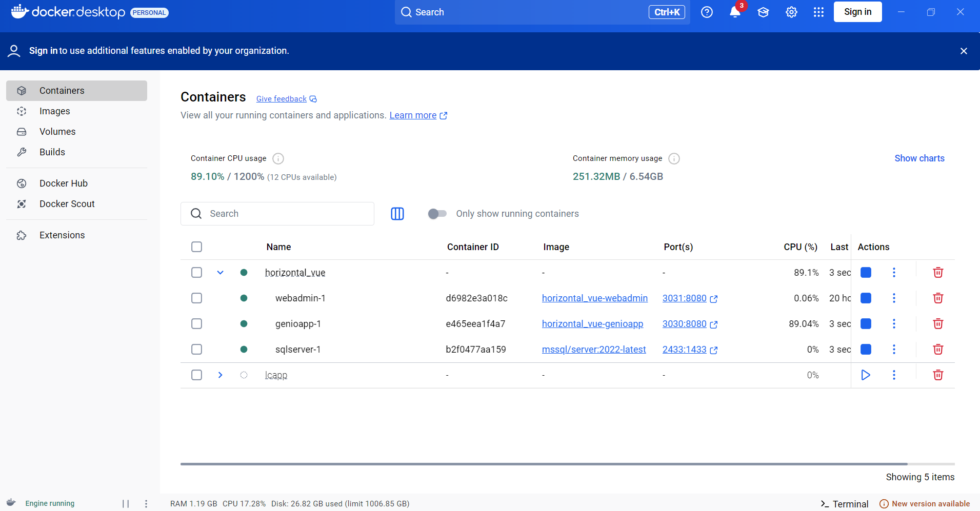The width and height of the screenshot is (980, 511).
Task: Open the Learning center graduation cap icon
Action: tap(763, 12)
